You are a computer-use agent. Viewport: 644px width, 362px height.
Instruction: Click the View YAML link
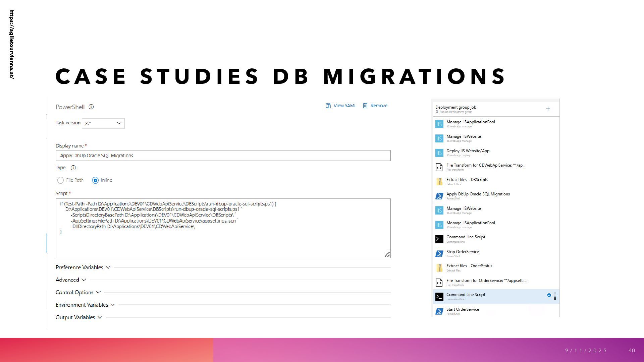pyautogui.click(x=345, y=106)
